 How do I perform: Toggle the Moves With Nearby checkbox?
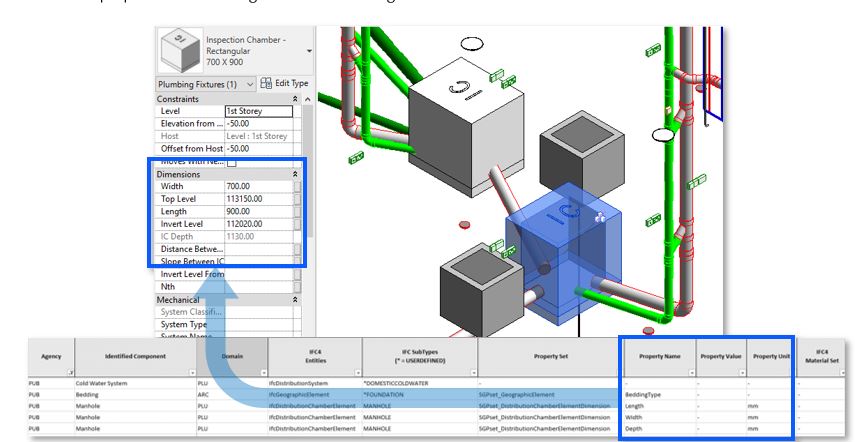click(x=232, y=161)
